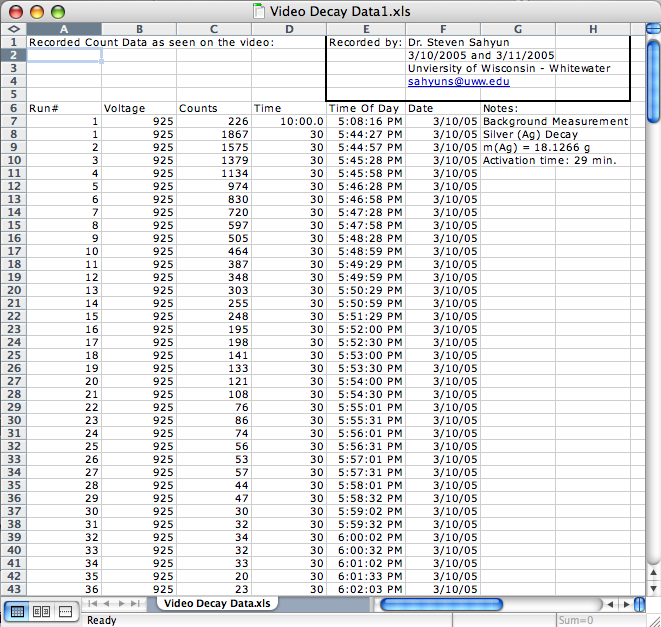This screenshot has width=661, height=627.
Task: Go to previous sheet tab arrow
Action: 107,603
